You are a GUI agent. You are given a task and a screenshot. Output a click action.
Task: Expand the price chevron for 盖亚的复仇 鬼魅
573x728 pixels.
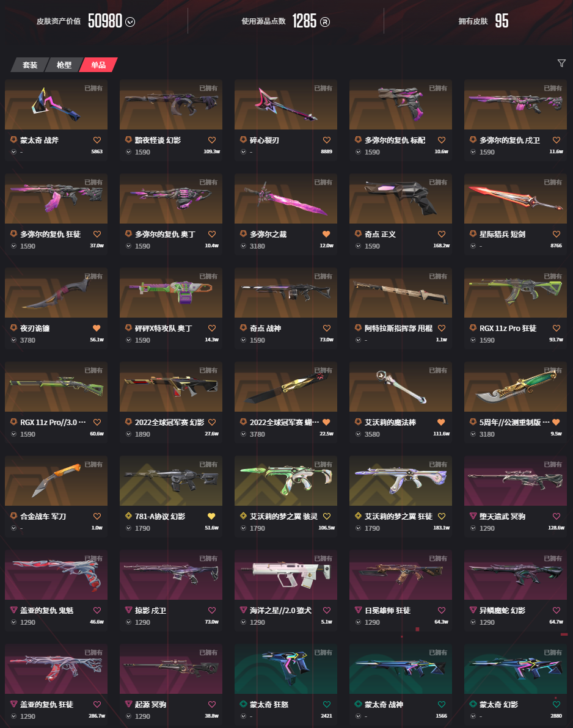pos(13,622)
